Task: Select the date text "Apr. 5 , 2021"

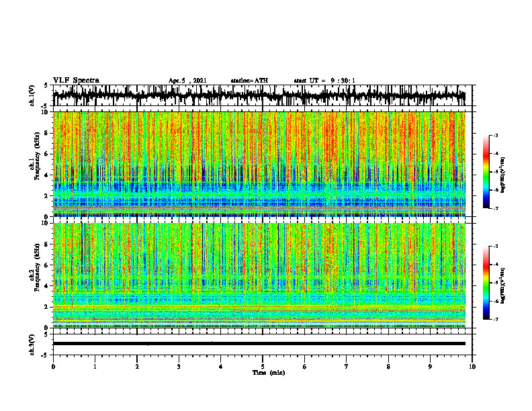Action: click(187, 81)
